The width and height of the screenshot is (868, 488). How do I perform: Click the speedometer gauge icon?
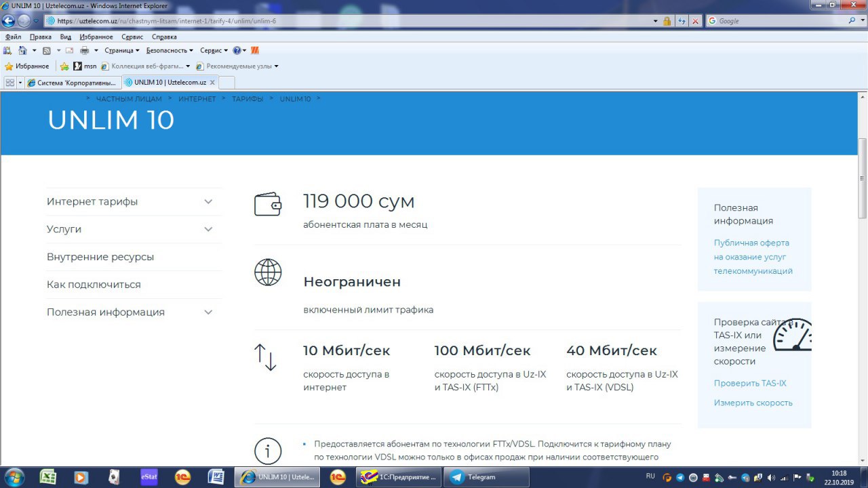(793, 335)
